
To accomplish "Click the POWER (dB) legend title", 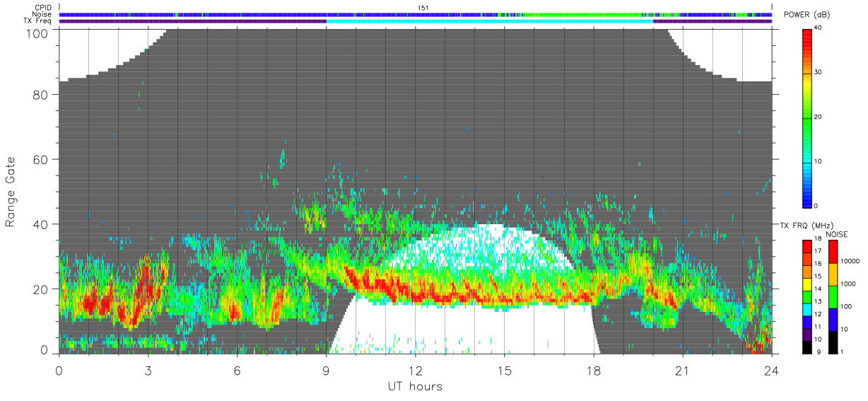I will tap(807, 15).
